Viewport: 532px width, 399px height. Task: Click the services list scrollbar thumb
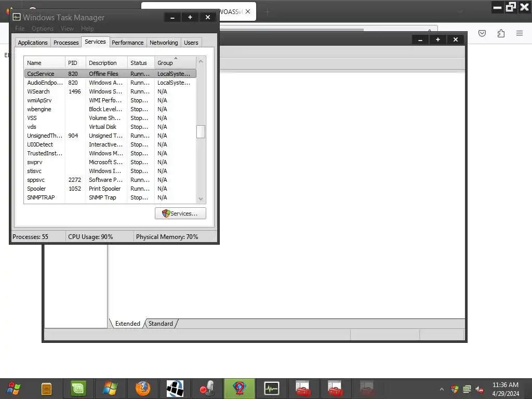(x=201, y=131)
